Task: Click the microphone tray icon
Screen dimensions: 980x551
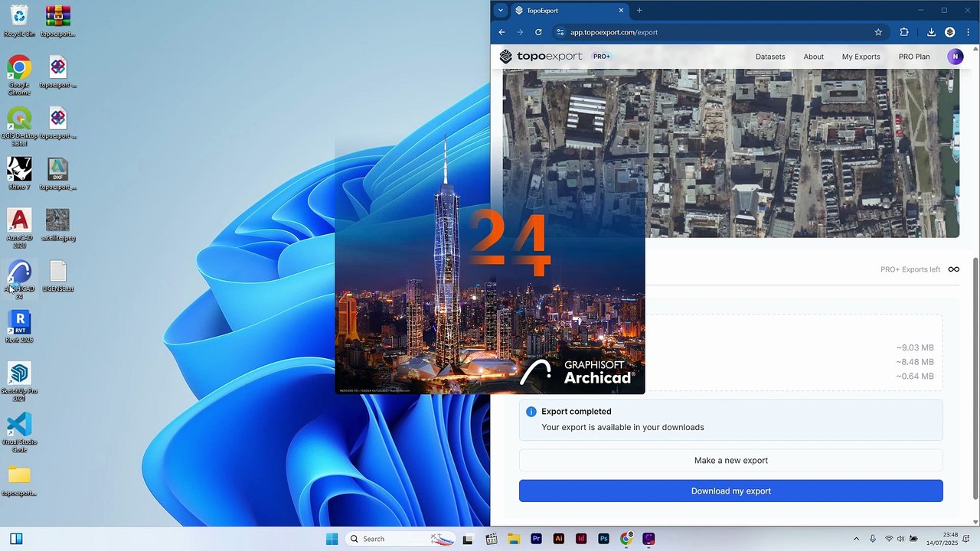Action: pyautogui.click(x=872, y=539)
